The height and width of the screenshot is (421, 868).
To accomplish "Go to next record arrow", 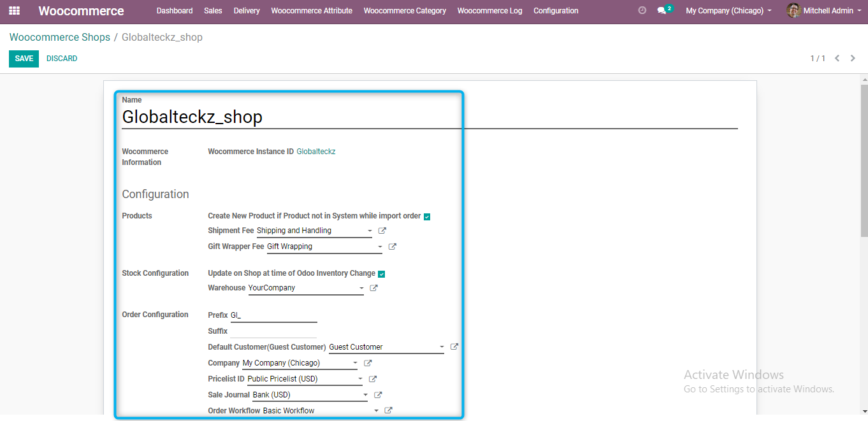I will [x=853, y=59].
